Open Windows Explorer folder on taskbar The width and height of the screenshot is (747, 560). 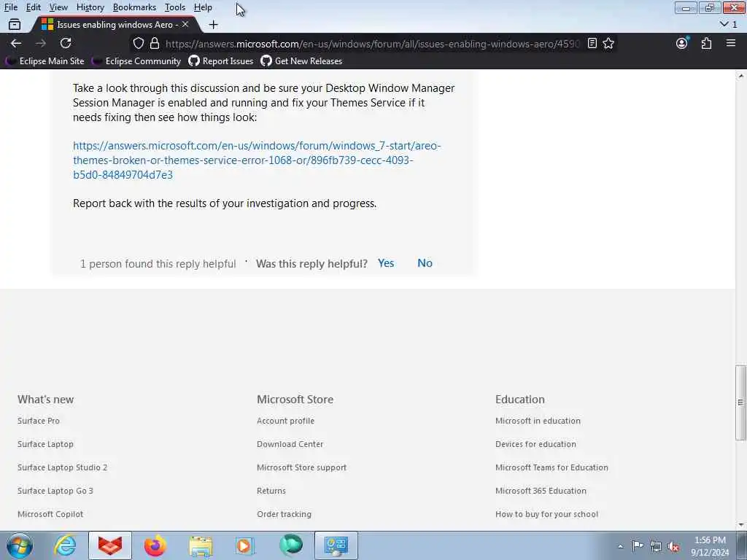(201, 545)
